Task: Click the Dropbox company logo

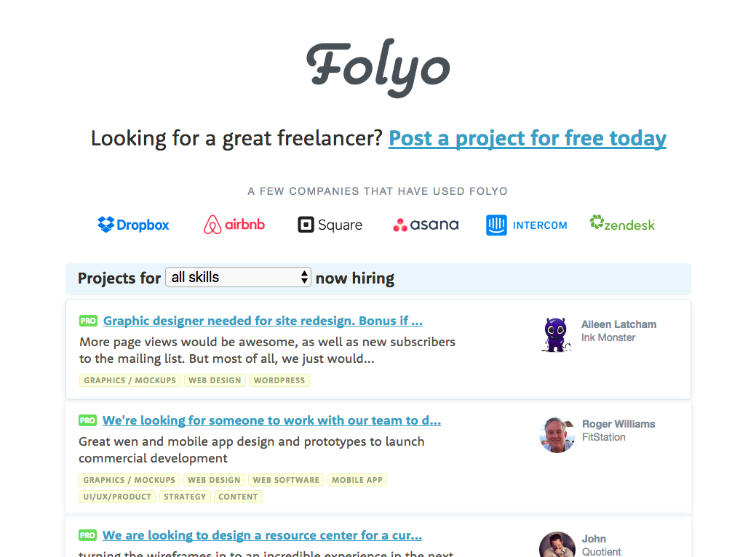Action: pos(133,225)
